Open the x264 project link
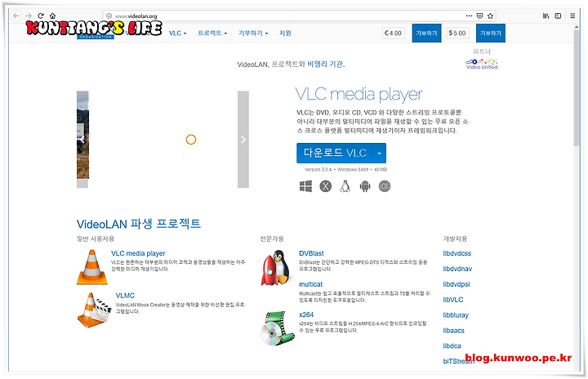The width and height of the screenshot is (588, 379). (306, 314)
